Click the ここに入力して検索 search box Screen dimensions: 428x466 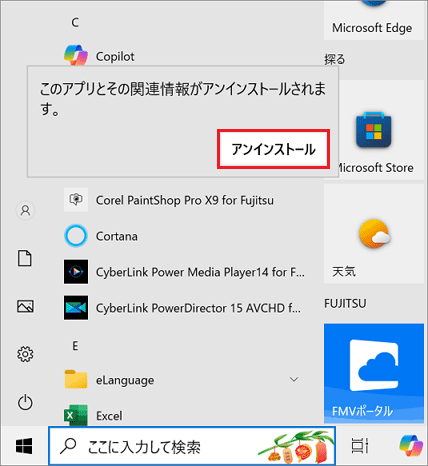(x=192, y=446)
